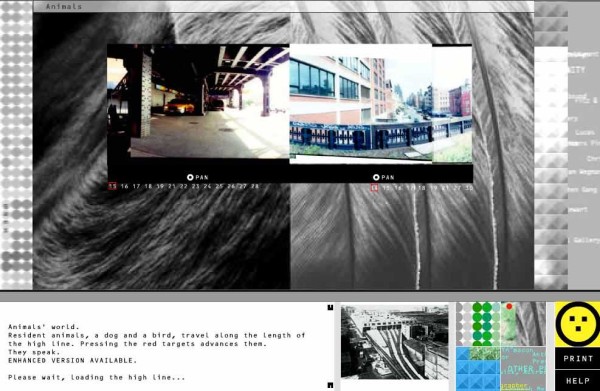Jump to frame 21 in dog panel
This screenshot has width=600, height=391.
tap(172, 186)
